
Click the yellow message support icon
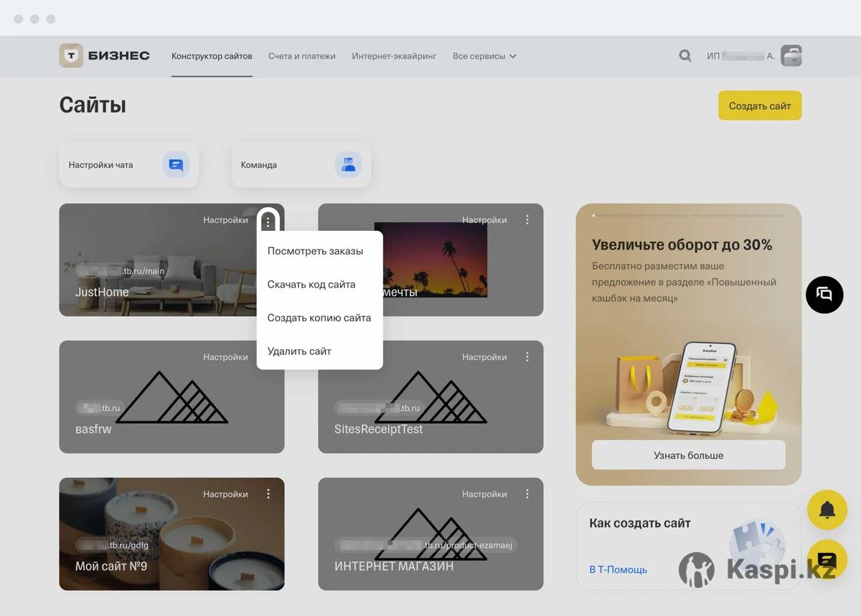tap(827, 559)
